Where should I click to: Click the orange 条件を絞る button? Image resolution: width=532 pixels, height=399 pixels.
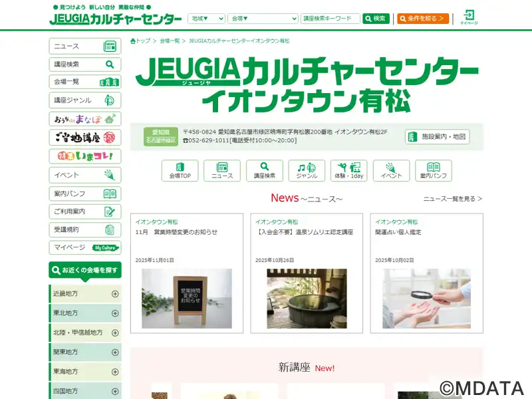pyautogui.click(x=423, y=19)
